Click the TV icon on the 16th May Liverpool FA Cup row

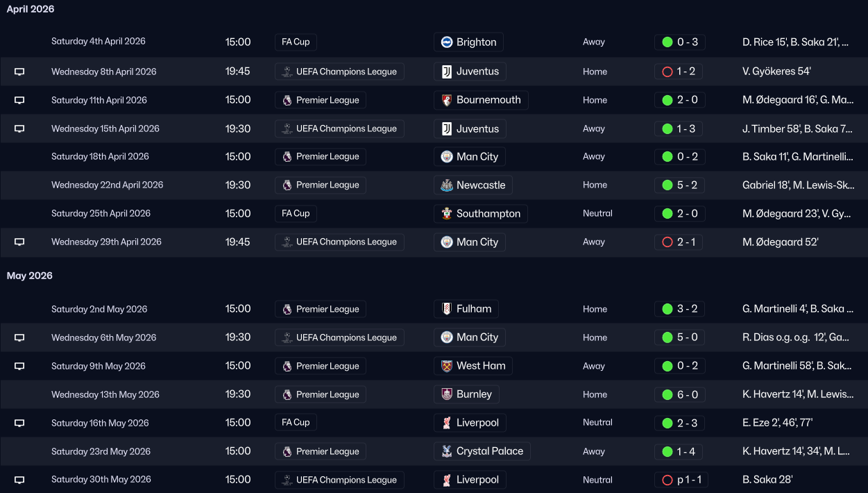(x=19, y=423)
